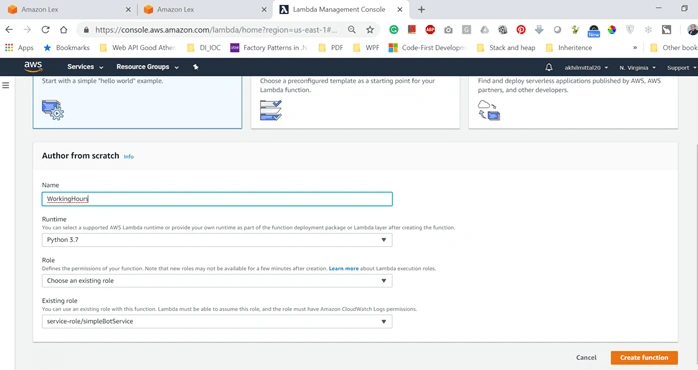
Task: Open the Inheritence bookmark folder
Action: 569,48
